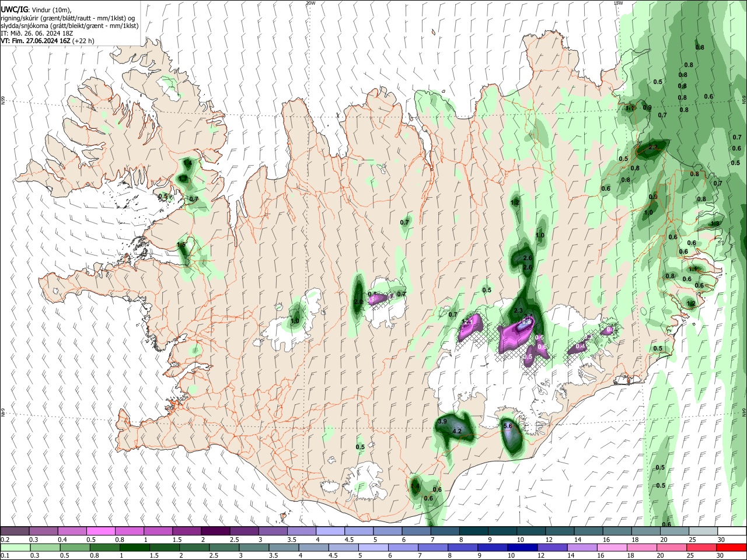Select the bright magenta swatch on the upper scale
This screenshot has height=560, width=747.
tap(100, 531)
